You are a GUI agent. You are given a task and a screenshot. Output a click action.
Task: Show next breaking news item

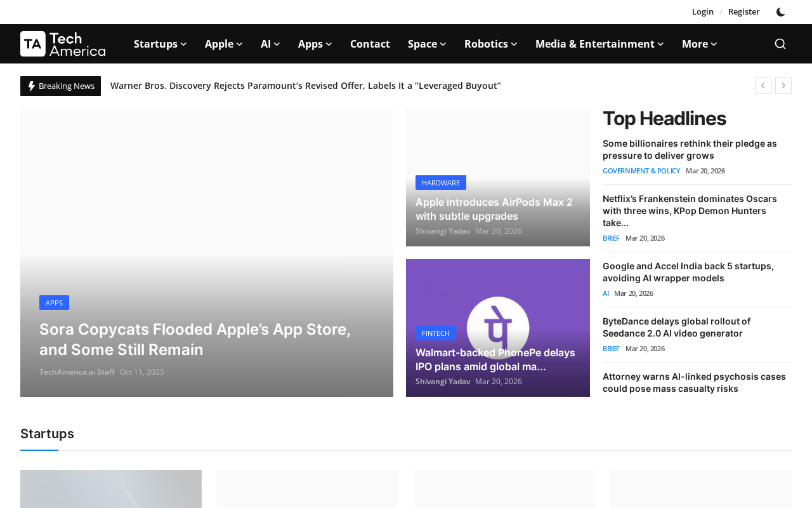pyautogui.click(x=783, y=86)
